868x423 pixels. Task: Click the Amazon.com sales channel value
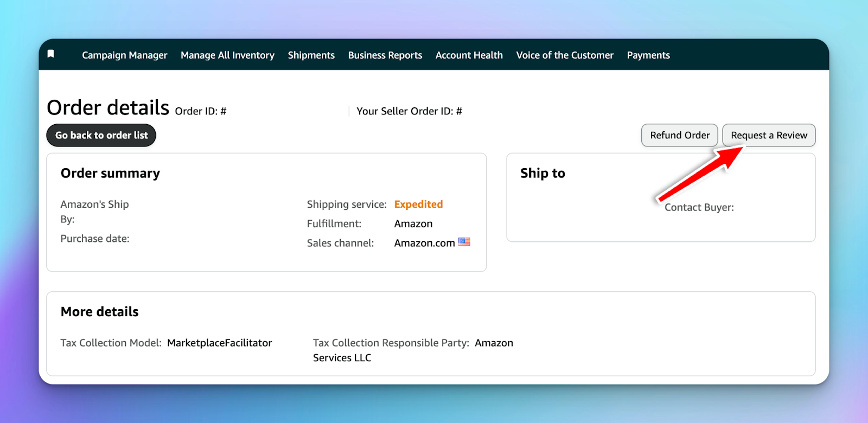coord(424,243)
